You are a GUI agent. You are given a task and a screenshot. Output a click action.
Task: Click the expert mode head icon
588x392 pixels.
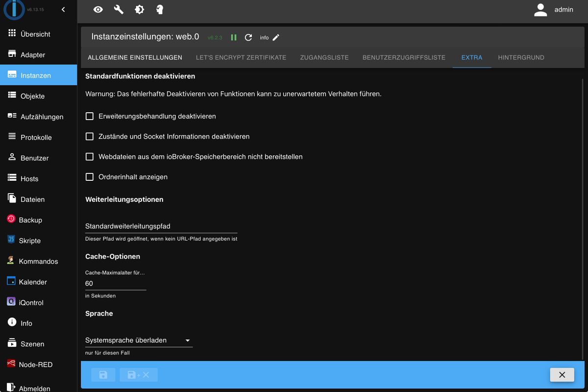160,9
